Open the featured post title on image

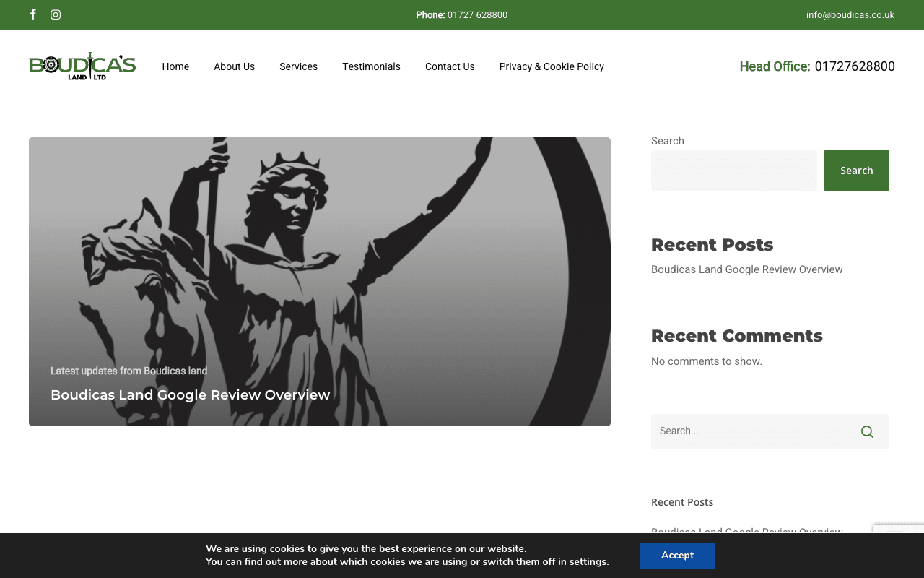pos(191,394)
